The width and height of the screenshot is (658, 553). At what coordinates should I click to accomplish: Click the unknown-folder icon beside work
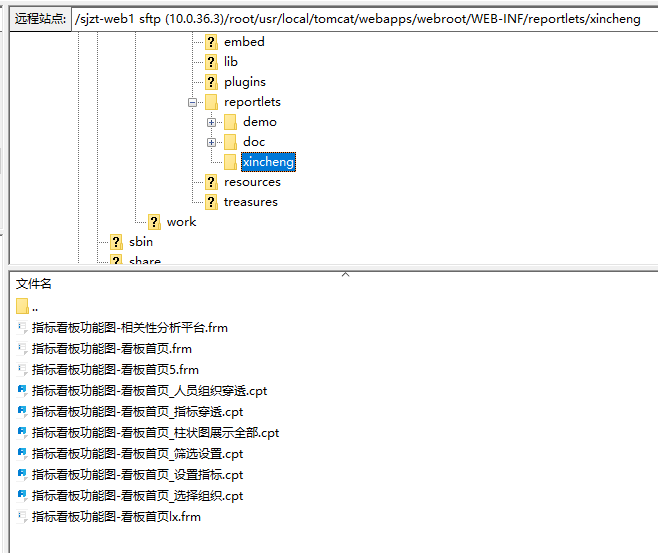click(154, 222)
